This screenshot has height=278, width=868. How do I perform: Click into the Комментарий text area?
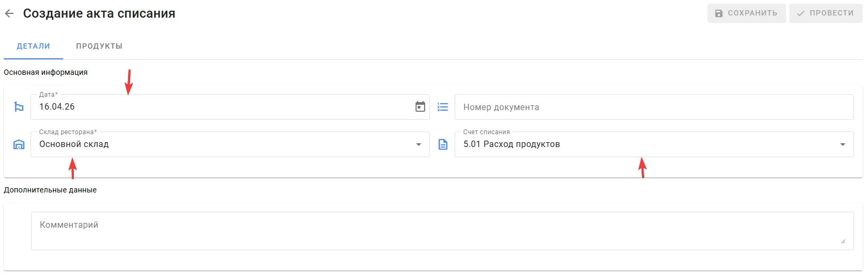[442, 231]
